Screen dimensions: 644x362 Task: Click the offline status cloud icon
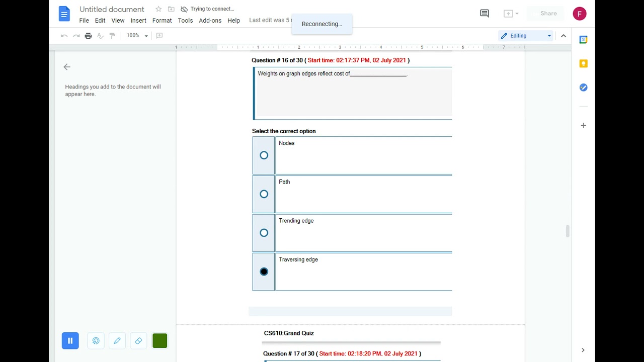point(184,9)
